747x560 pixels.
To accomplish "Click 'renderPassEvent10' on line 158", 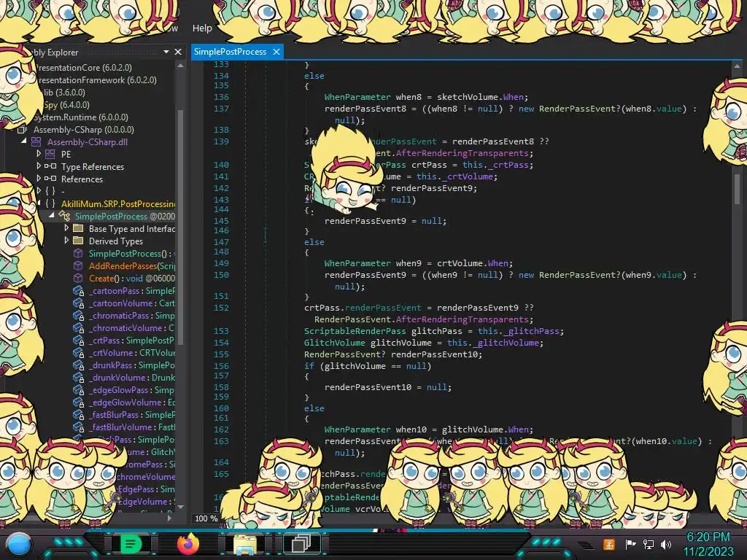I will [x=368, y=387].
